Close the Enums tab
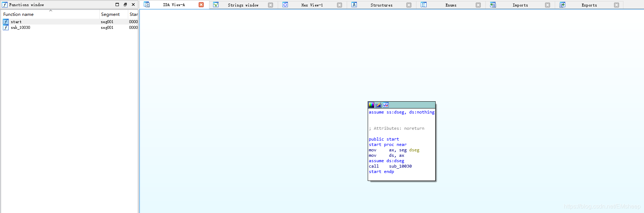Image resolution: width=644 pixels, height=213 pixels. click(478, 5)
